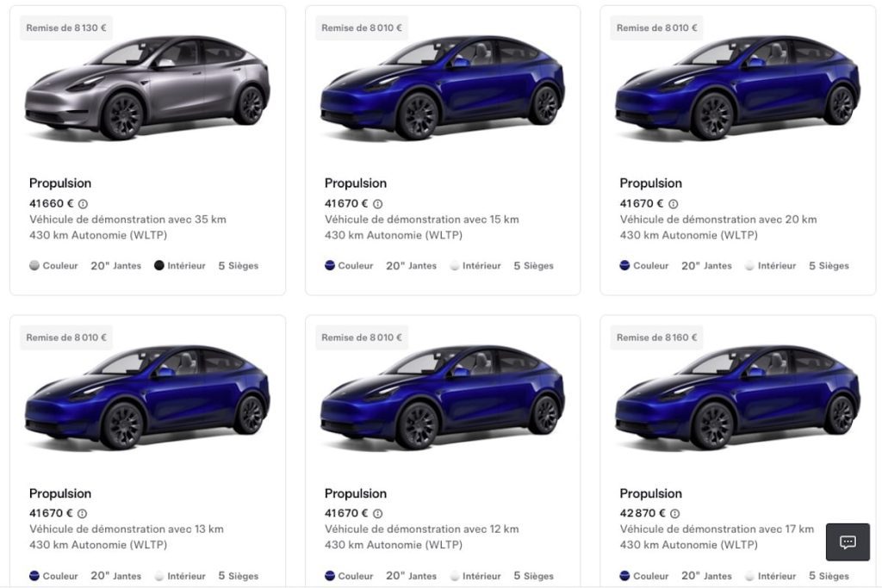This screenshot has height=588, width=882.
Task: Open Propulsion title of the 35 km car
Action: click(x=60, y=183)
